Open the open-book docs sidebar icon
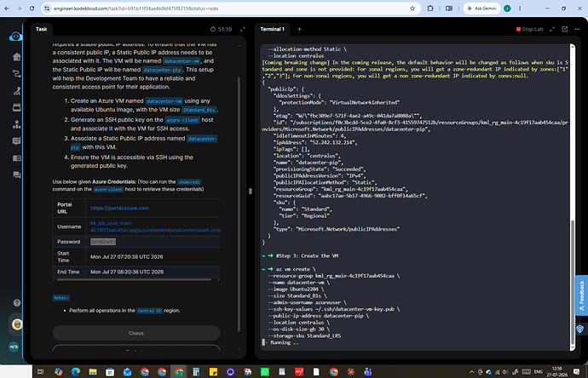Screen dimensions: 588x378 [x=16, y=158]
